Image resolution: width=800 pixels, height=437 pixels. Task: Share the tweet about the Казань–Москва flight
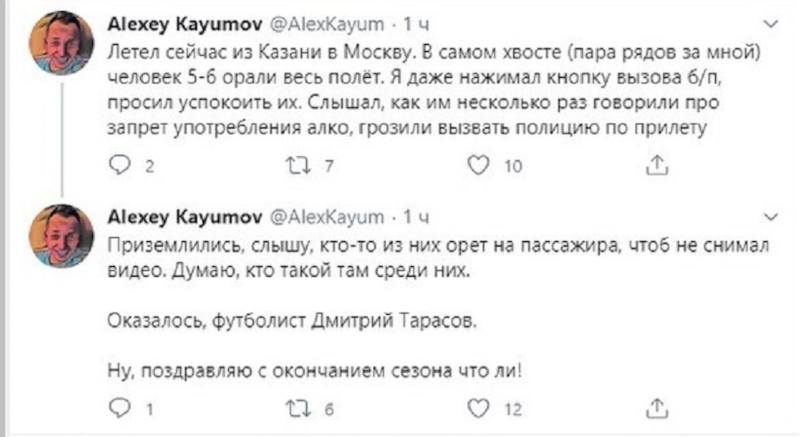pos(658,165)
